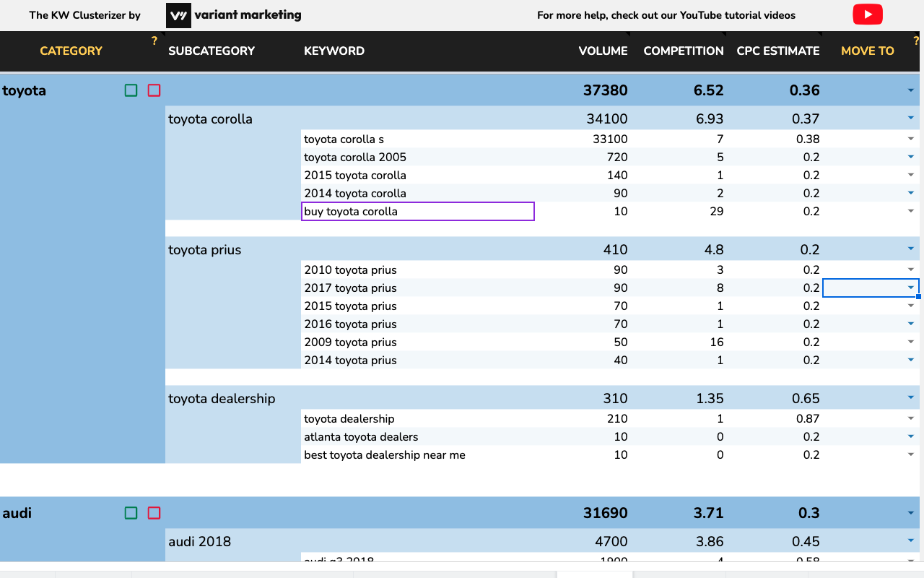
Task: Open Move To dropdown for toyota dealership subcategory row
Action: [910, 398]
